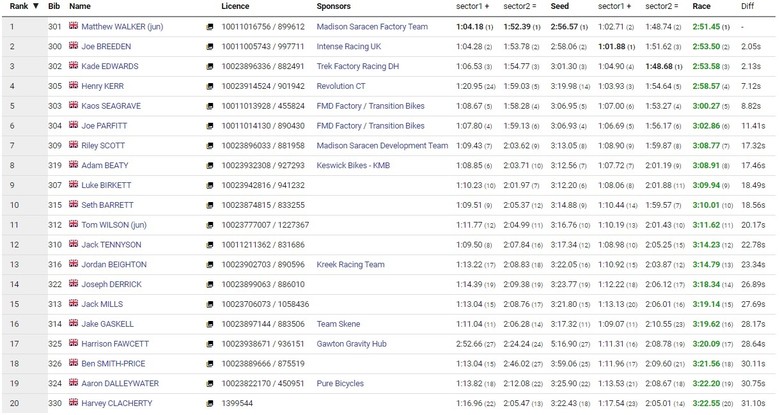780x415 pixels.
Task: Click the Bib column header
Action: pyautogui.click(x=54, y=6)
